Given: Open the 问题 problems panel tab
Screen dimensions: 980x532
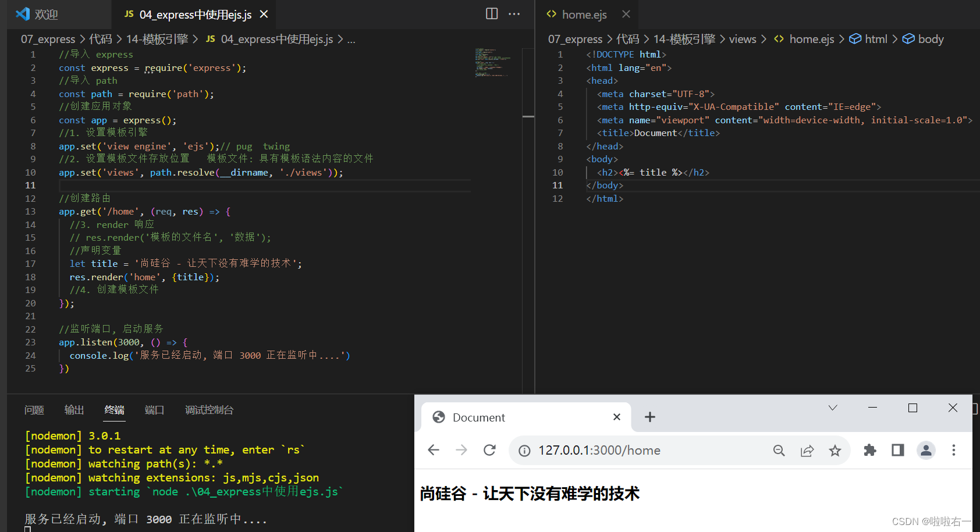Looking at the screenshot, I should (34, 410).
